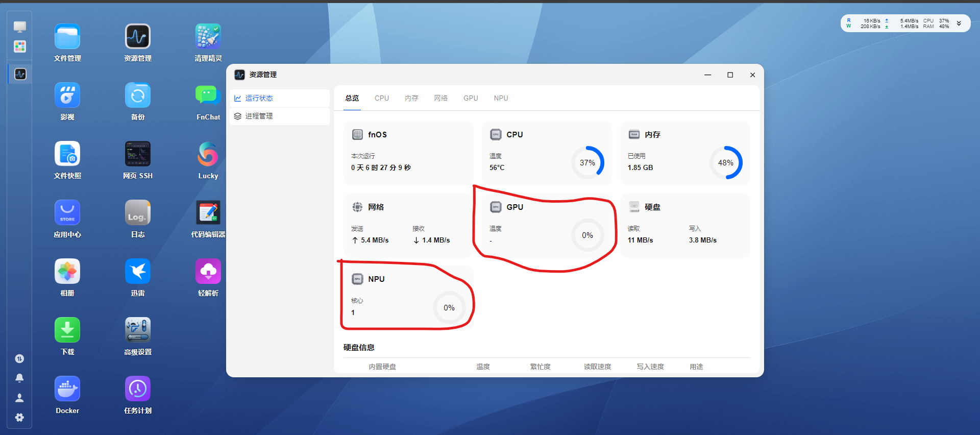
Task: Click the memory 48% usage gauge
Action: pos(726,162)
